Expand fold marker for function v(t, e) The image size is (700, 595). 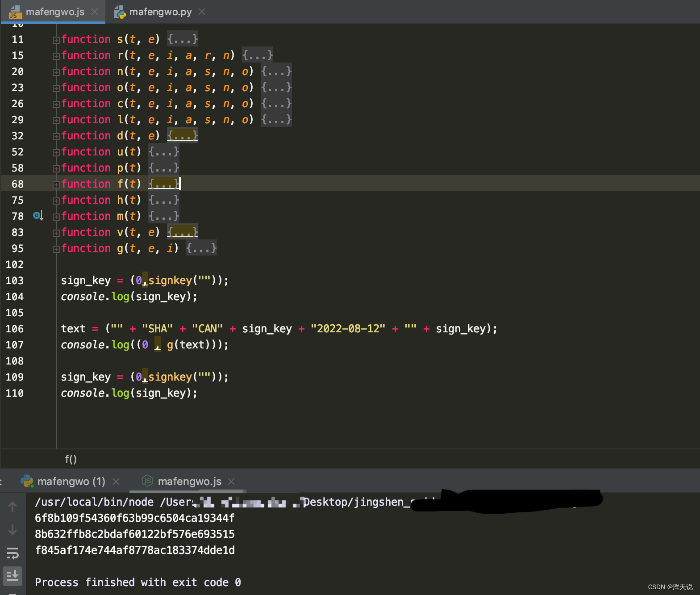[56, 233]
